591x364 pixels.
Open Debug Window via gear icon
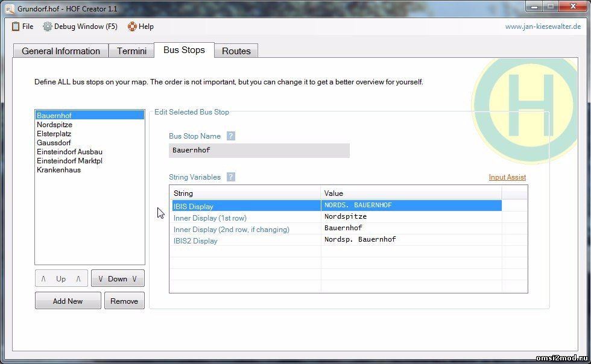pyautogui.click(x=48, y=27)
